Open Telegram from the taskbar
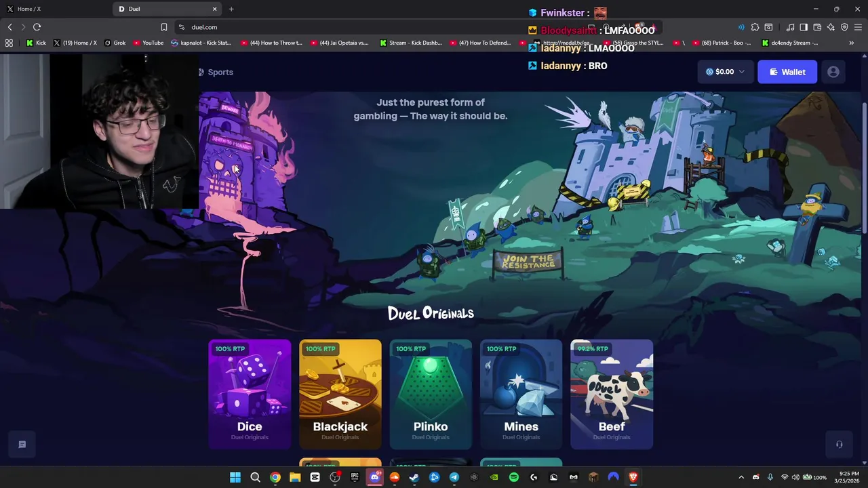The image size is (868, 488). [454, 477]
